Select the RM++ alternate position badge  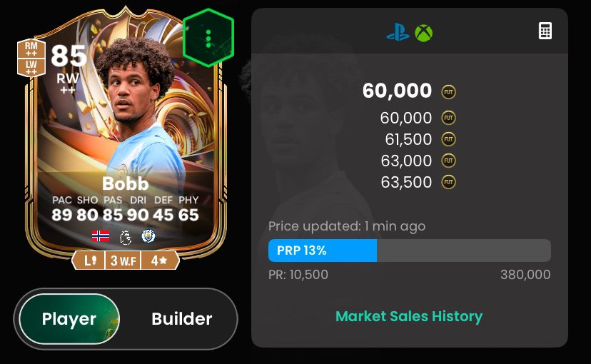click(31, 49)
